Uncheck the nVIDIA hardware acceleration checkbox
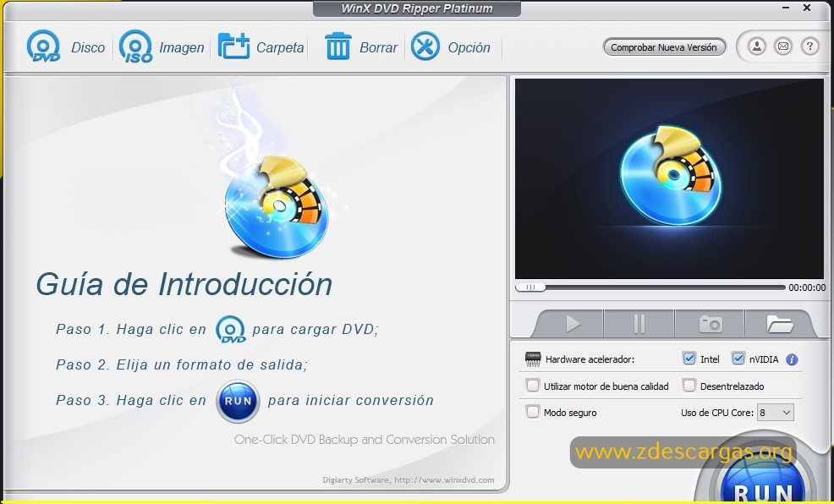Screen dimensions: 834x504 [738, 359]
